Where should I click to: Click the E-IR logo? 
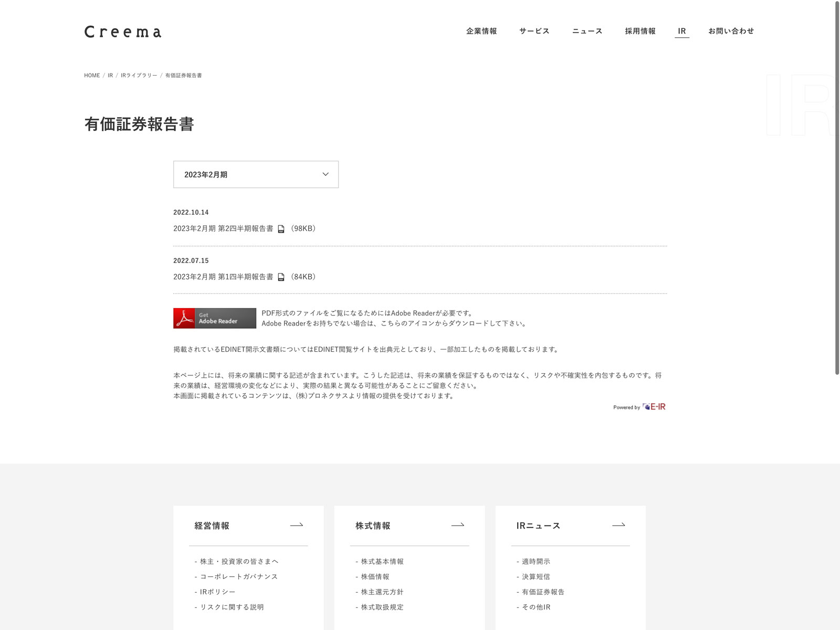coord(654,407)
